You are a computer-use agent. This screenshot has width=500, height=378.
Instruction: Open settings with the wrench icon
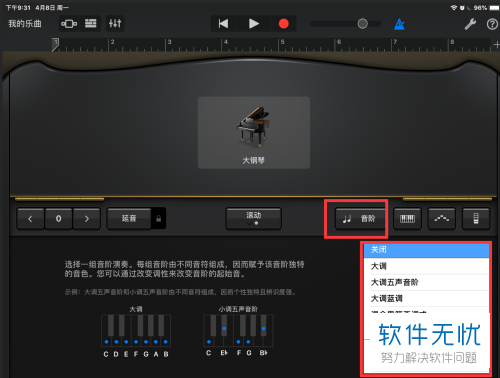[470, 24]
